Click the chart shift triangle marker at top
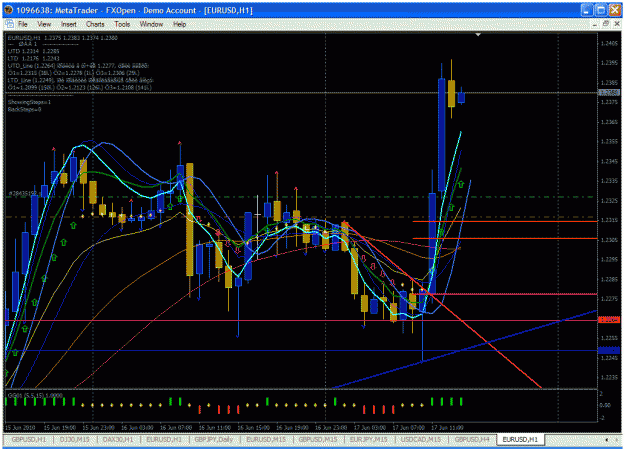 (478, 35)
